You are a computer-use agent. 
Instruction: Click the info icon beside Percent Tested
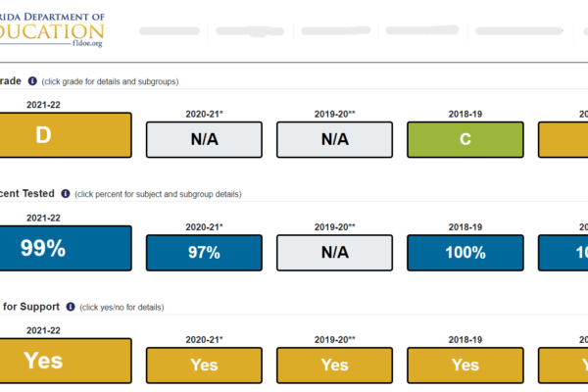[66, 194]
